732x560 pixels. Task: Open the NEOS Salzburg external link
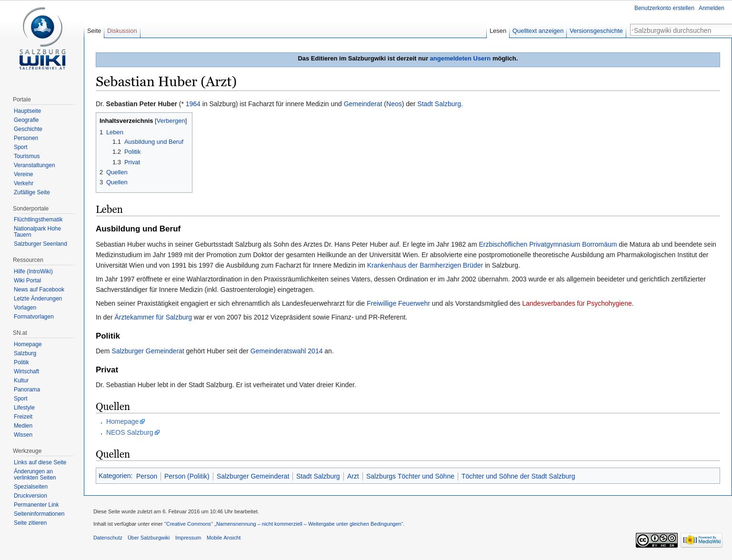click(x=132, y=432)
